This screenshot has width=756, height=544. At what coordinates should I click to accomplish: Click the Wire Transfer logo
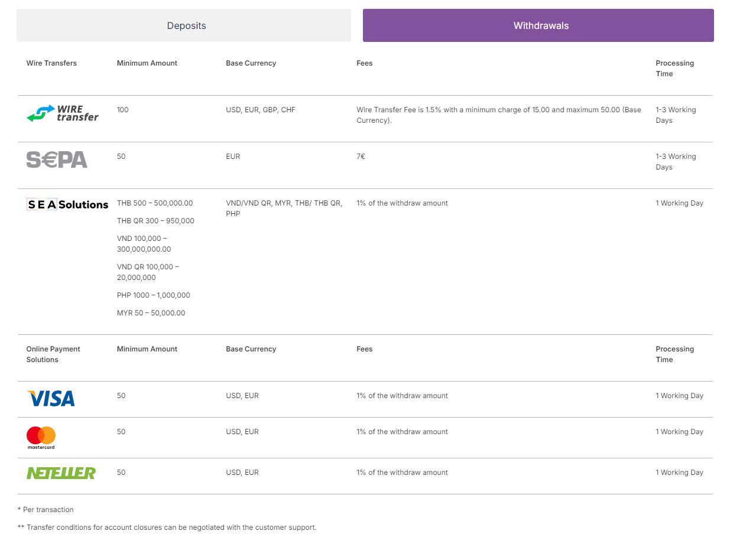click(x=63, y=114)
